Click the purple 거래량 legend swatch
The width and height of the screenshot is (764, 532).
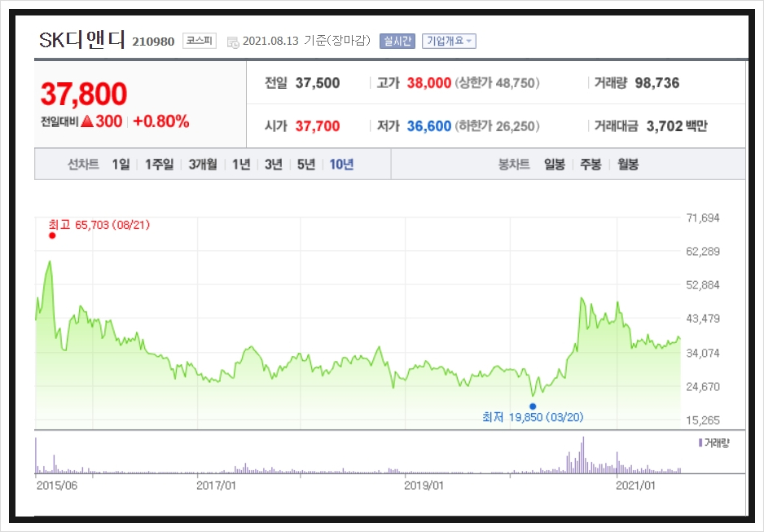[x=700, y=443]
